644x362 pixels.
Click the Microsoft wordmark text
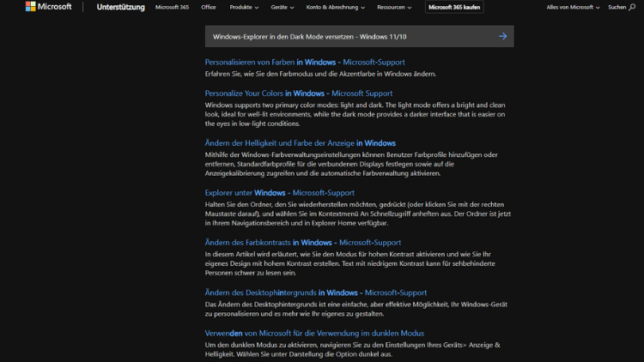tap(55, 7)
